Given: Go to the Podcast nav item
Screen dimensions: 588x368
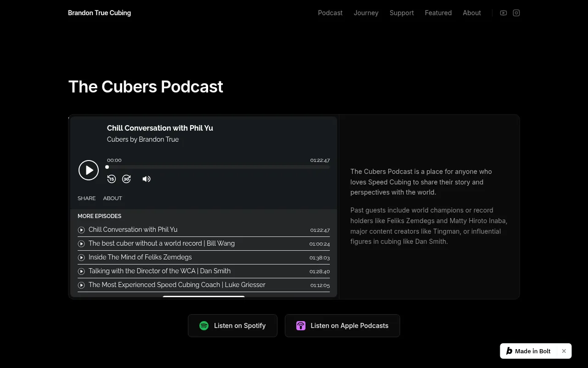Looking at the screenshot, I should [330, 13].
